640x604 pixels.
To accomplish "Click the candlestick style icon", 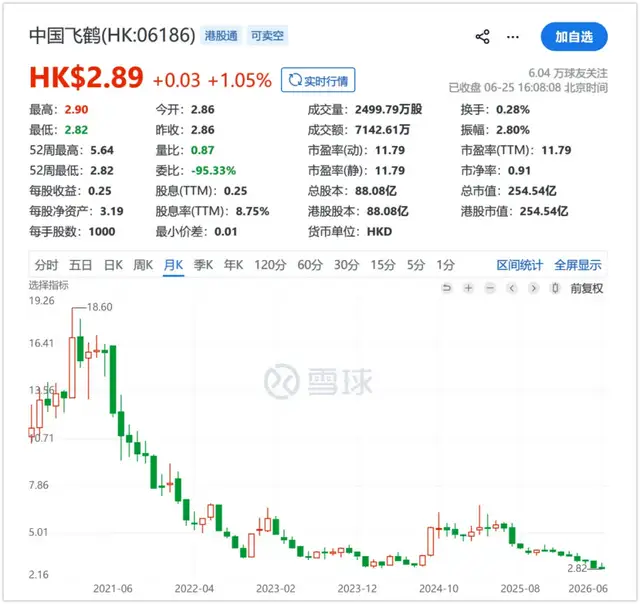I will [555, 288].
